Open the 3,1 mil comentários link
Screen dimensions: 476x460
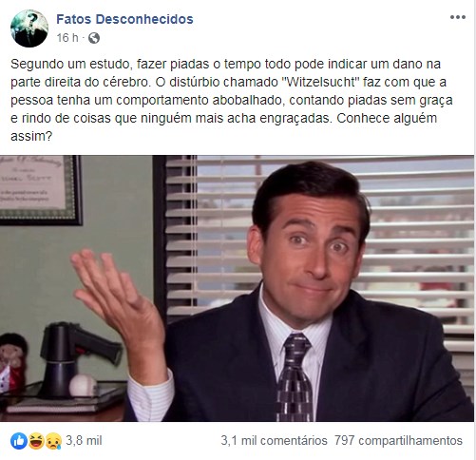[274, 441]
